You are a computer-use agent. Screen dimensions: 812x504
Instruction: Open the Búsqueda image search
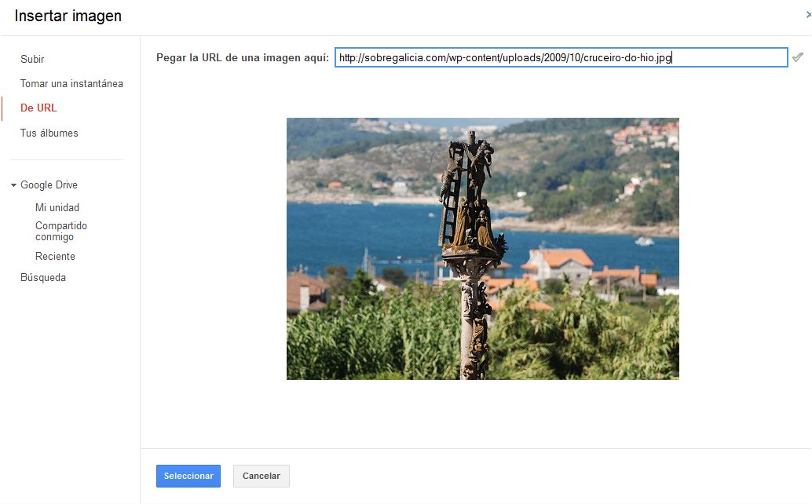43,278
